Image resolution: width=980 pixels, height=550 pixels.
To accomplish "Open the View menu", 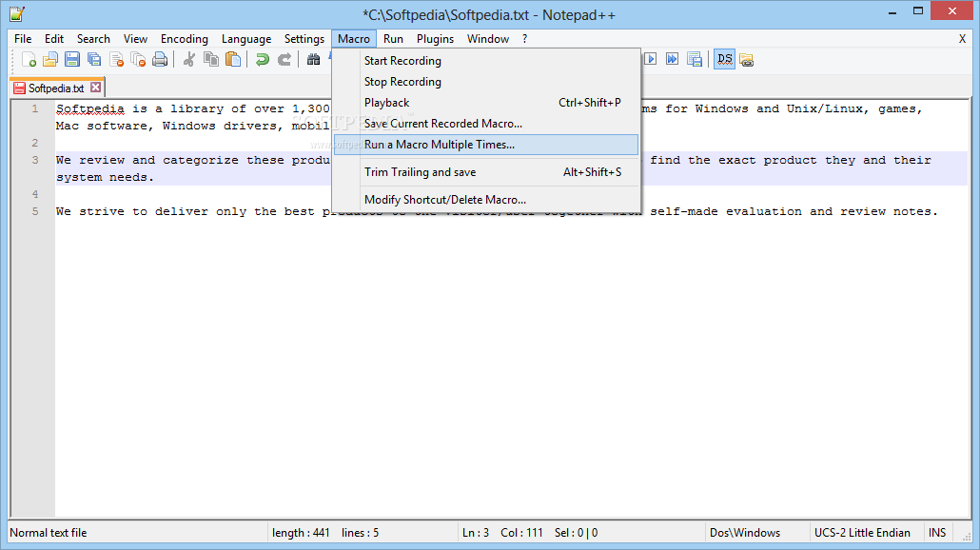I will click(x=136, y=39).
